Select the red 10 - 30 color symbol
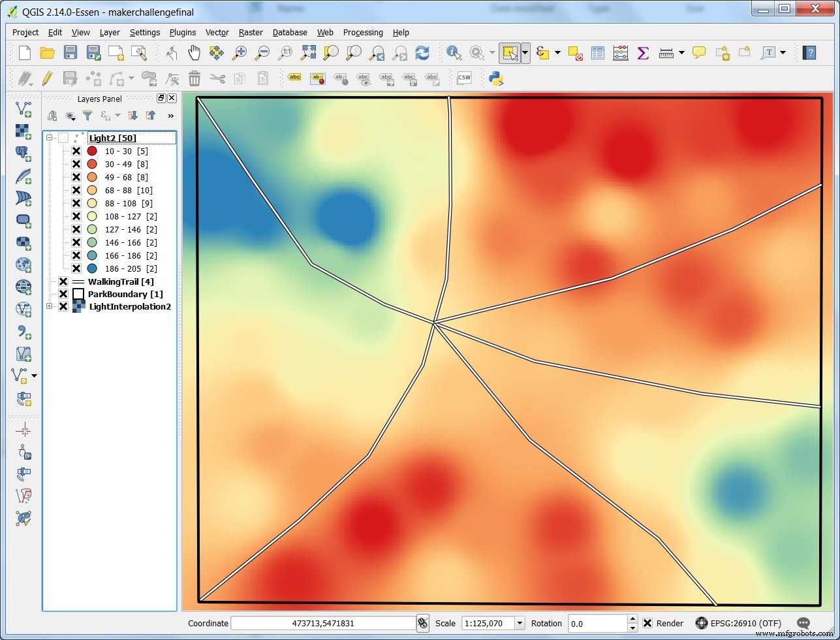The width and height of the screenshot is (840, 640). 92,151
